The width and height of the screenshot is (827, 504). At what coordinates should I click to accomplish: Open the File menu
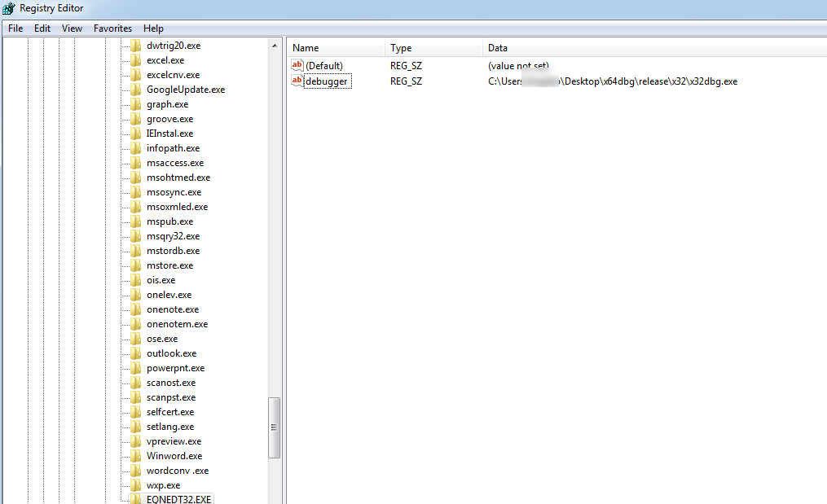pyautogui.click(x=15, y=28)
